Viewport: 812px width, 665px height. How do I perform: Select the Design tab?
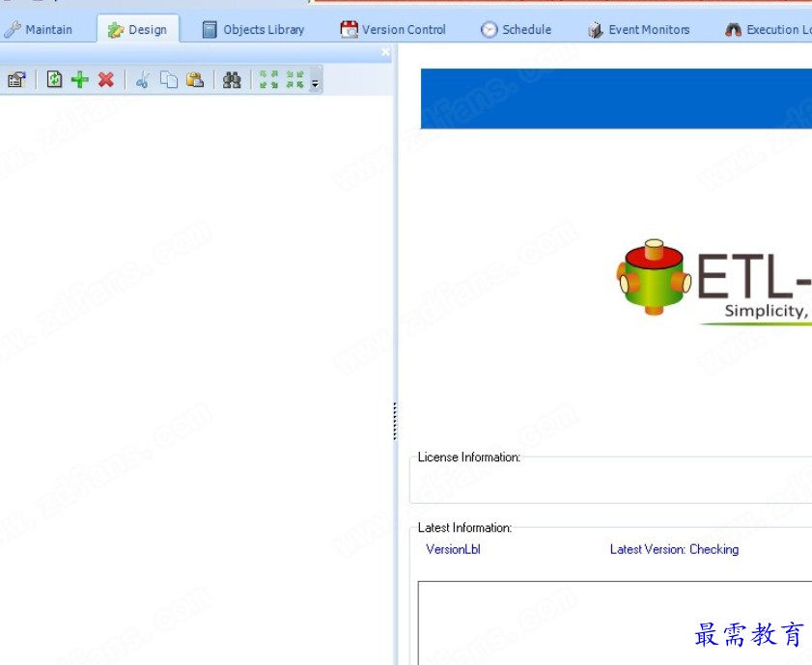point(138,30)
